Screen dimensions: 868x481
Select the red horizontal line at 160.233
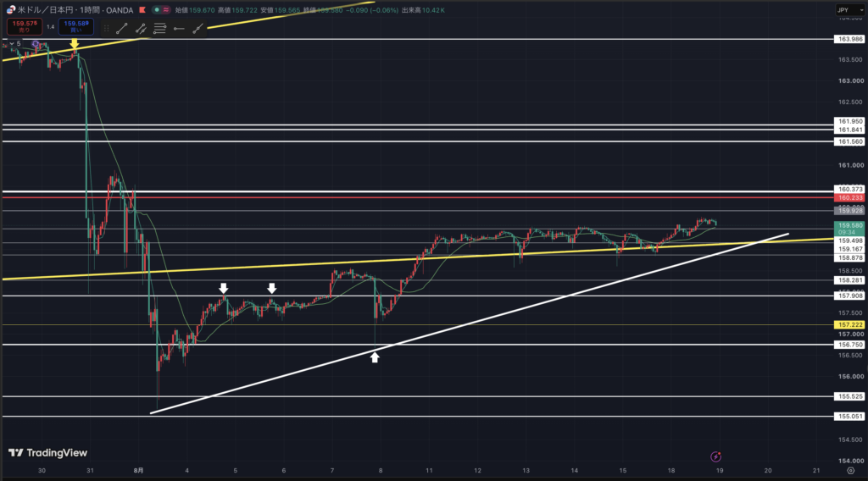point(418,197)
